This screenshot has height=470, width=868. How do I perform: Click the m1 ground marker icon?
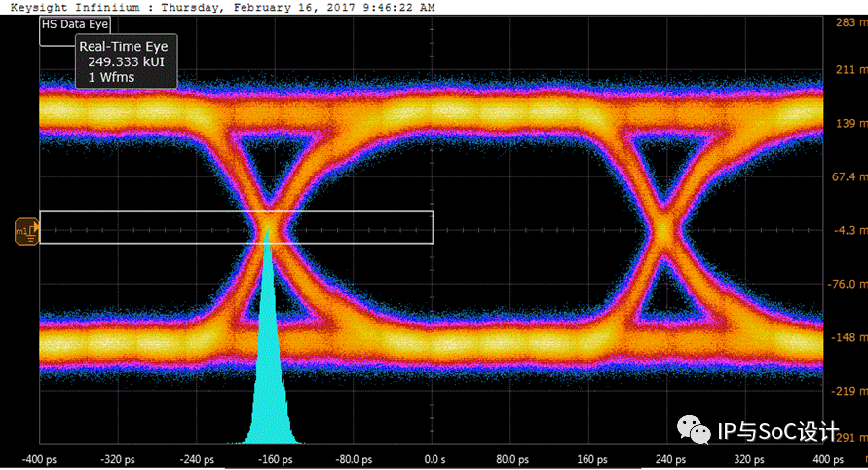click(26, 231)
